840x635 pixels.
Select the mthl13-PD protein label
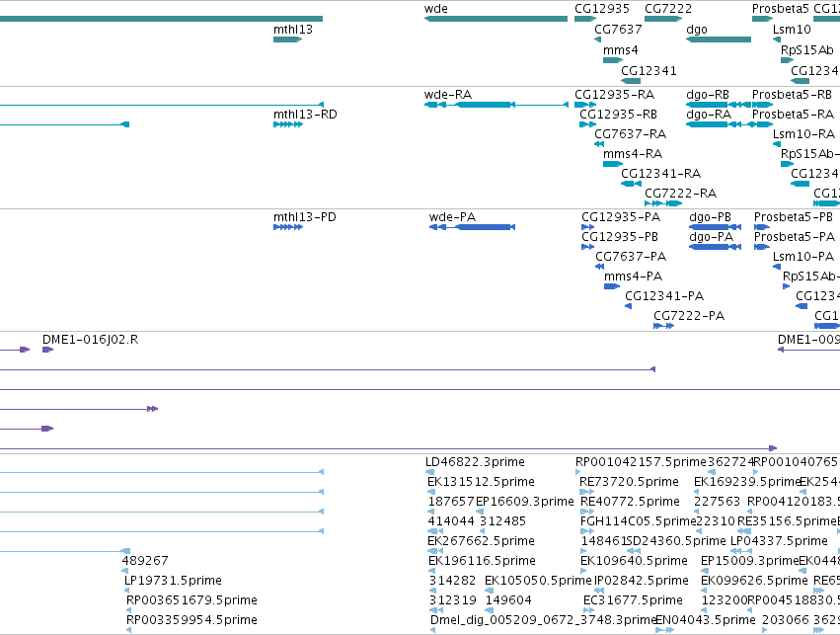tap(304, 217)
